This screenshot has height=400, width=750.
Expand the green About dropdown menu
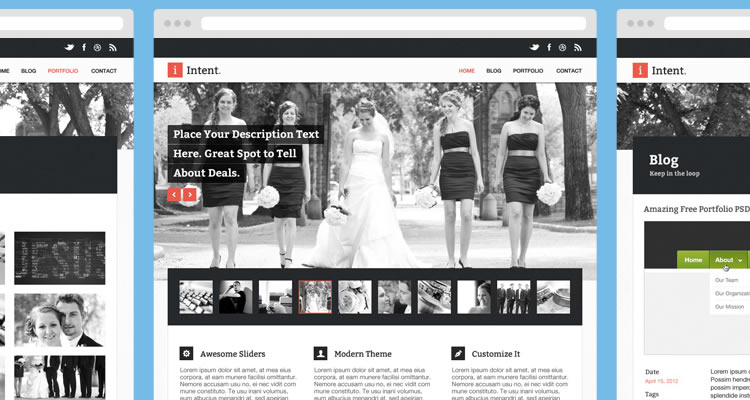coord(727,260)
